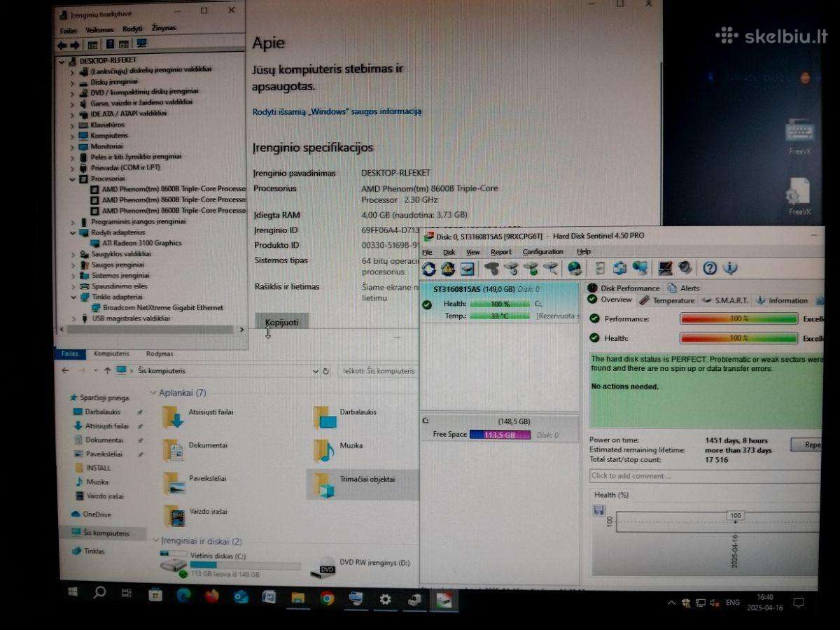Expand Klaviatūros node in Device Manager

coord(72,125)
